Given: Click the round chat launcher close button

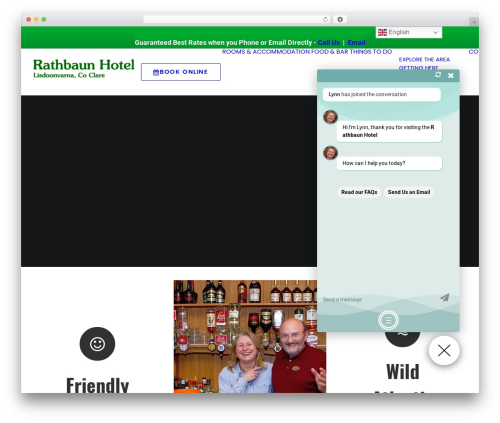Looking at the screenshot, I should click(x=444, y=351).
